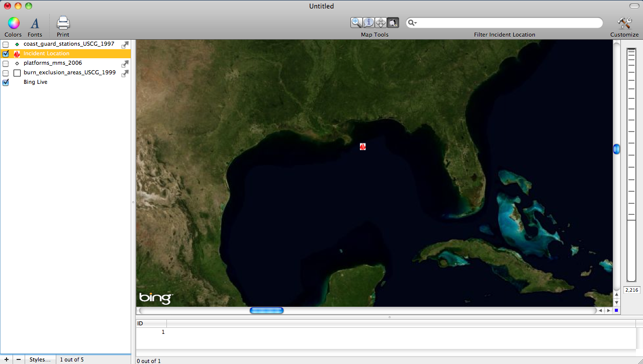Viewport: 643px width, 364px height.
Task: Open the Colors palette
Action: click(13, 23)
